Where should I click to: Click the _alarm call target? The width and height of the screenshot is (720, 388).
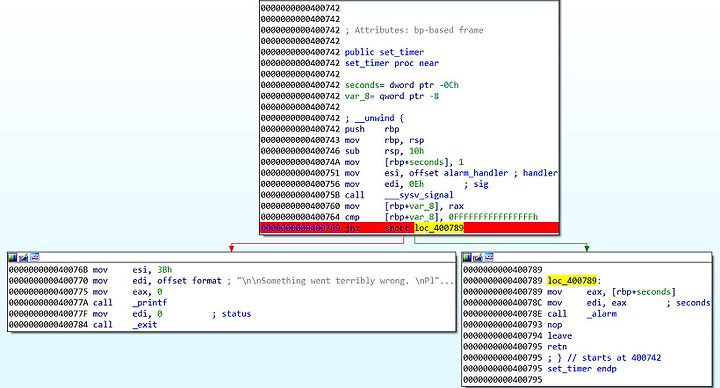602,314
